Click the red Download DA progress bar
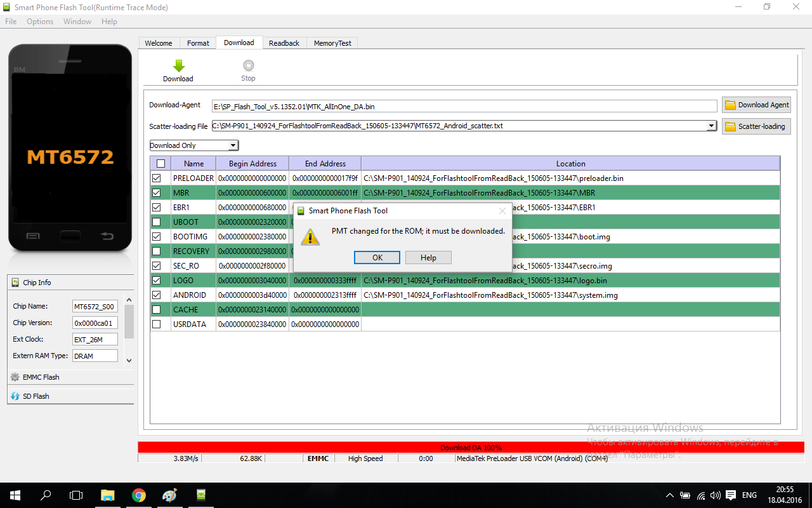This screenshot has width=812, height=508. click(471, 447)
